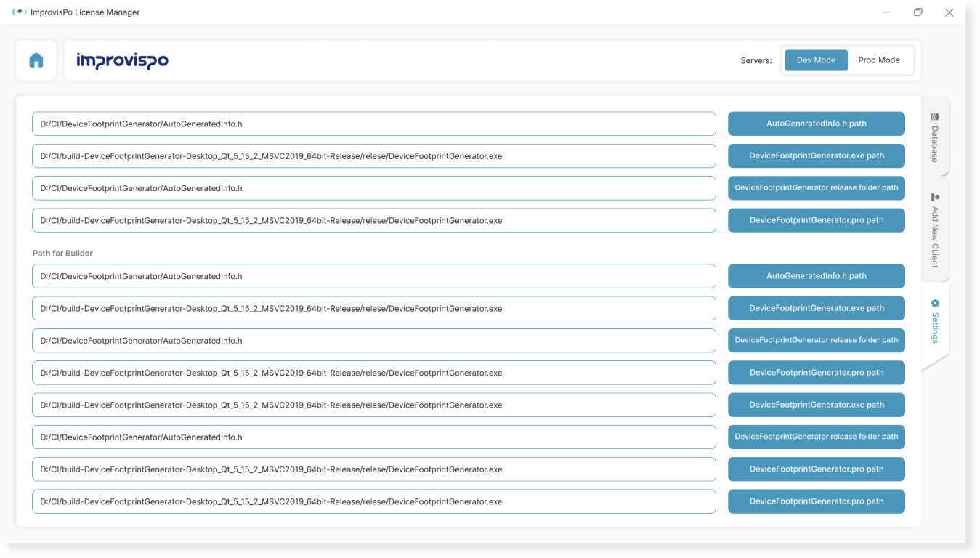Click the ImprovisPo app icon in the title bar

(x=19, y=12)
